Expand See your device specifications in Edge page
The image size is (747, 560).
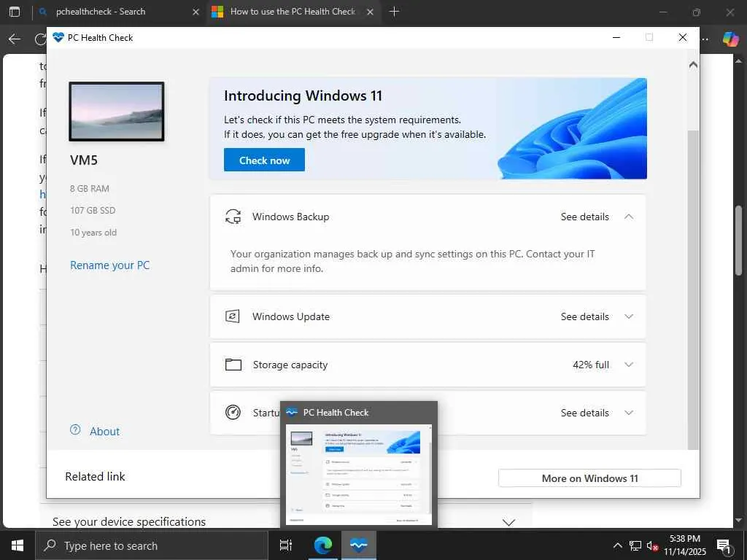[508, 522]
